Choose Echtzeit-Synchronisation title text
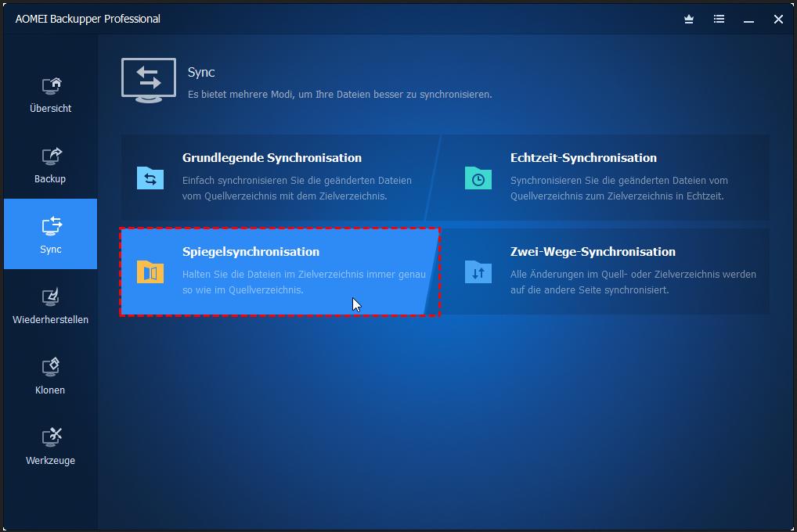 (583, 158)
